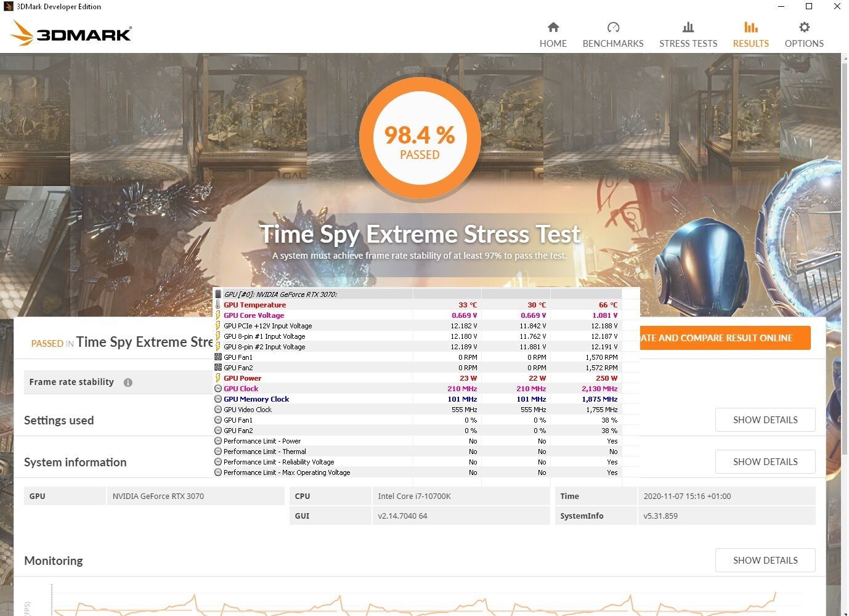849x616 pixels.
Task: Click the 66 °C temperature value
Action: (608, 305)
